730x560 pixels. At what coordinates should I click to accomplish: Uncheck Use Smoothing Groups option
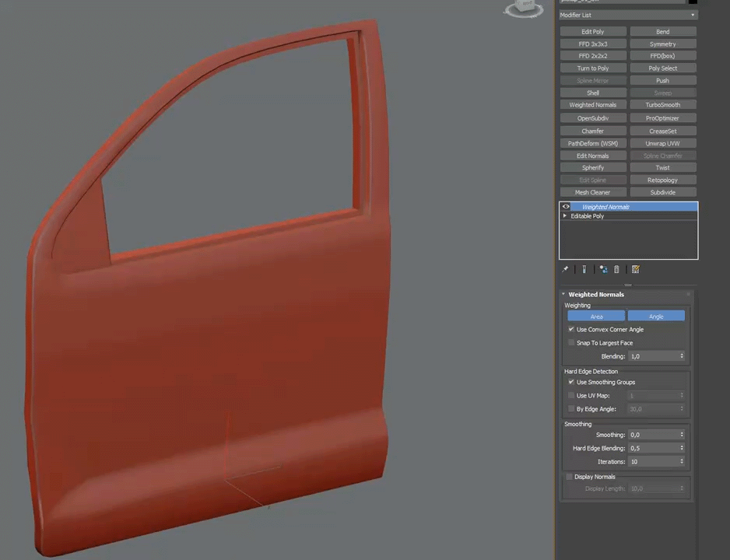[571, 383]
